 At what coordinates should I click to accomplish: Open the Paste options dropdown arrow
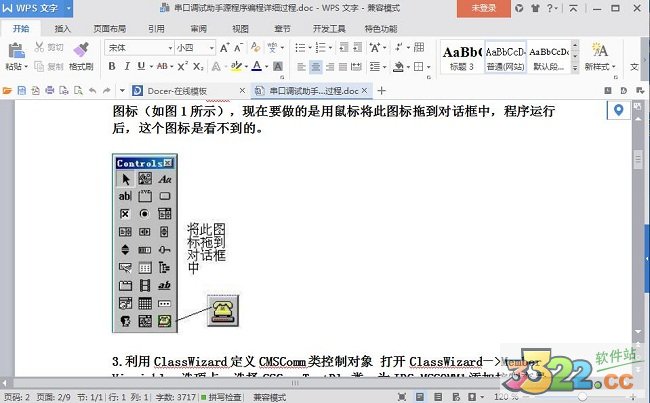(x=26, y=66)
